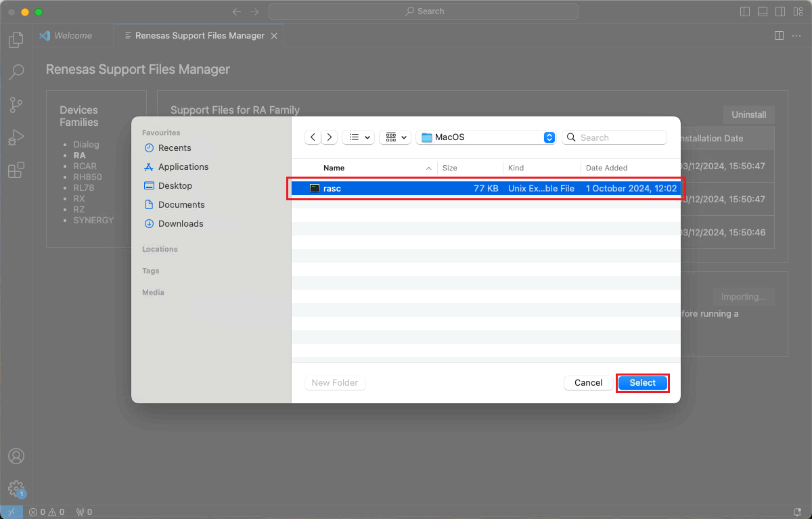This screenshot has width=812, height=519.
Task: Click the VS Code title bar Search box
Action: [x=424, y=12]
